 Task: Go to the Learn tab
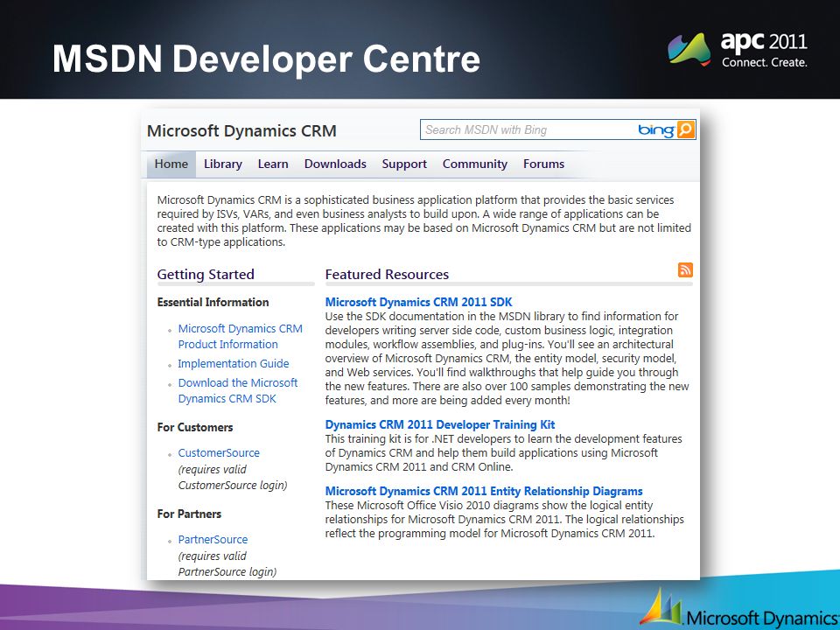point(273,164)
